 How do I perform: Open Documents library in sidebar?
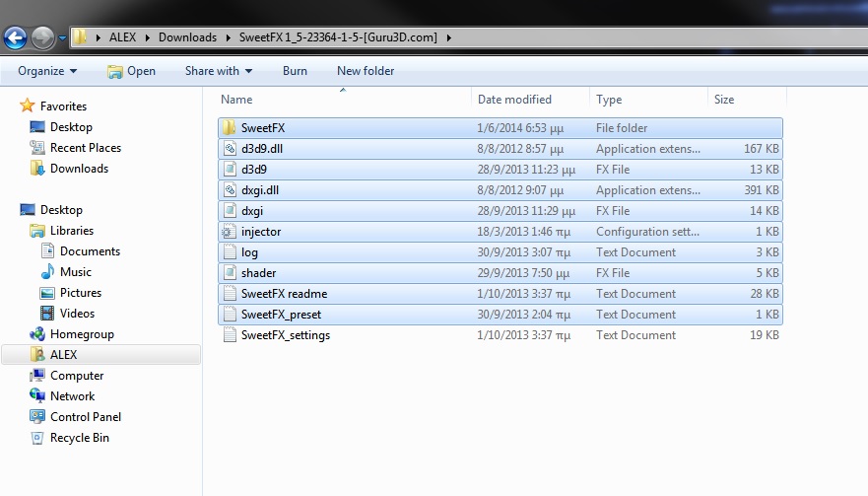coord(90,251)
